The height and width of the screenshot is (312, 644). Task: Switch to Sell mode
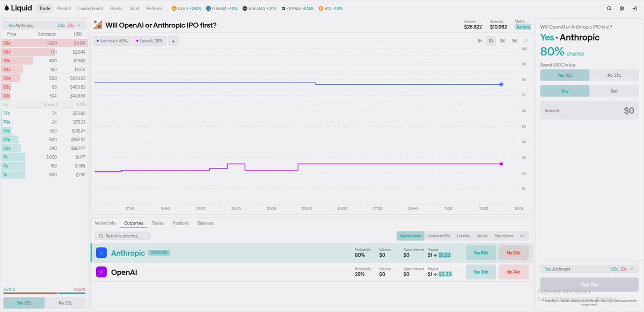(614, 91)
